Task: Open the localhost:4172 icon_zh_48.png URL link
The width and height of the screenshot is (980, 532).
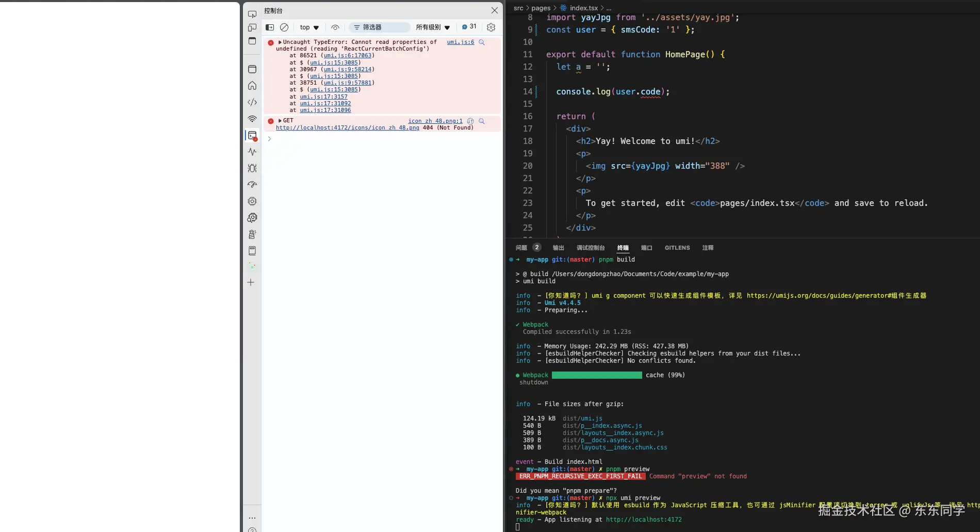Action: click(347, 128)
